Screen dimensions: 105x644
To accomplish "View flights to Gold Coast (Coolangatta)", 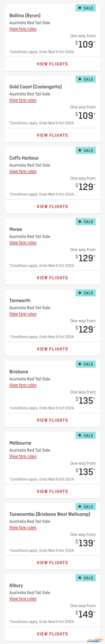I will [x=52, y=135].
